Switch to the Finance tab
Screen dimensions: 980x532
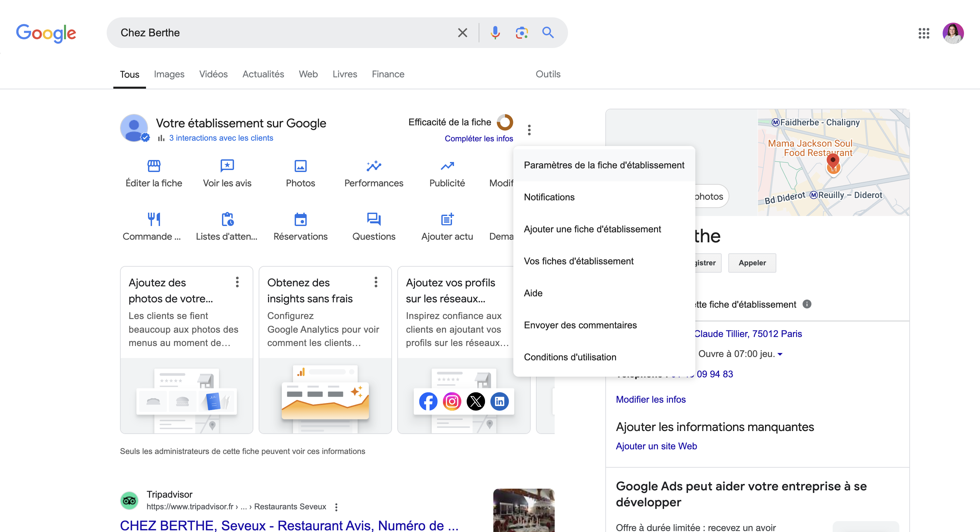click(388, 74)
